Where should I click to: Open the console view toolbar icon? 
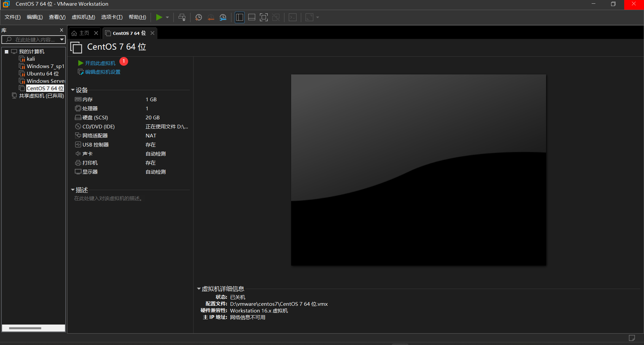pyautogui.click(x=293, y=17)
